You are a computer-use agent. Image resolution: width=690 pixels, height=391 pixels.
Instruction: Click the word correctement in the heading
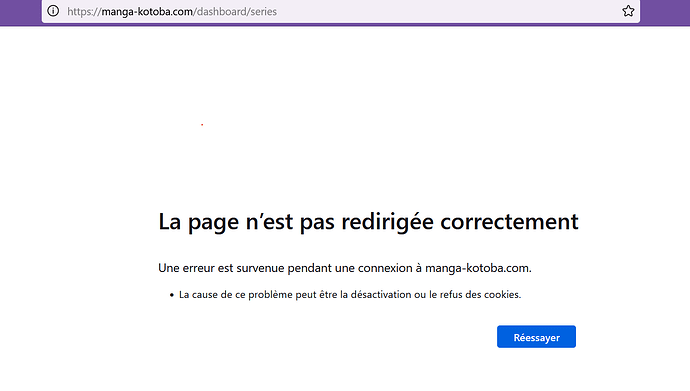coord(509,222)
